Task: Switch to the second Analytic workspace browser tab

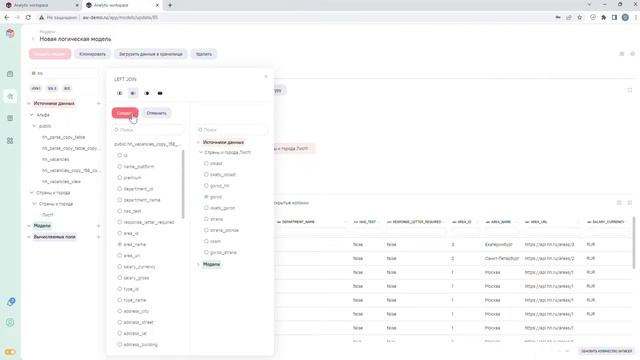Action: [x=122, y=5]
